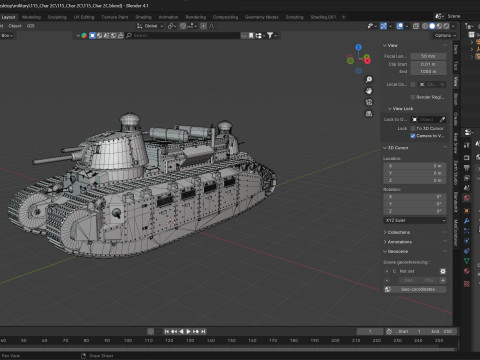Switch to the Geometry Nodes workspace tab
The width and height of the screenshot is (480, 360).
pyautogui.click(x=262, y=17)
